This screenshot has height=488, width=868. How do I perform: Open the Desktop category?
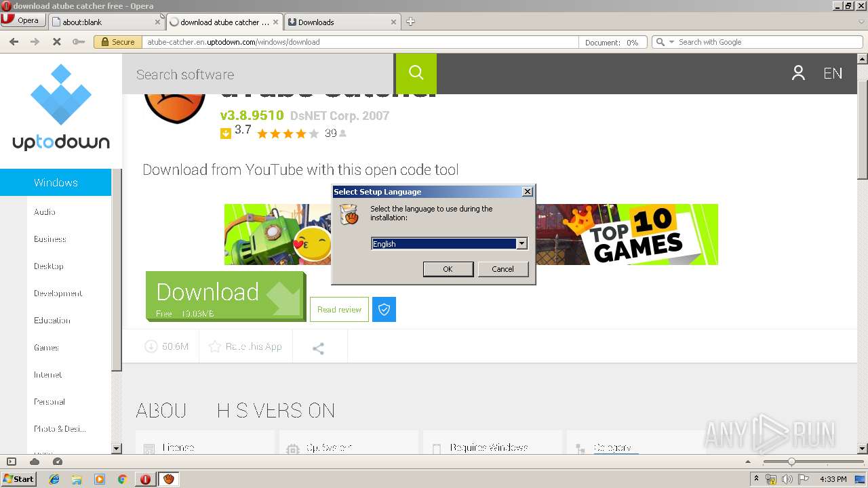click(49, 266)
